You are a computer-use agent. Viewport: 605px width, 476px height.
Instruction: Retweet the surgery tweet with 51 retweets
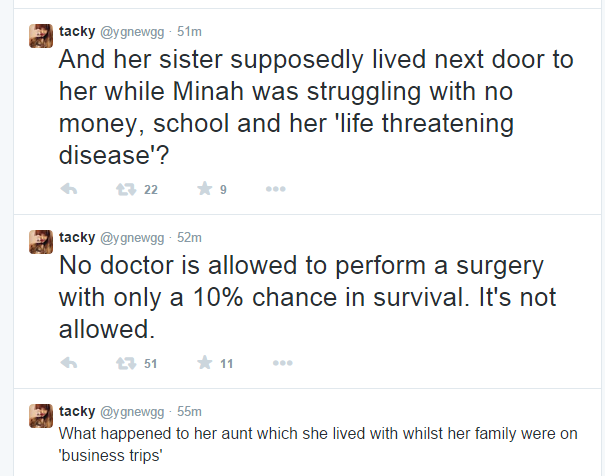[x=127, y=363]
